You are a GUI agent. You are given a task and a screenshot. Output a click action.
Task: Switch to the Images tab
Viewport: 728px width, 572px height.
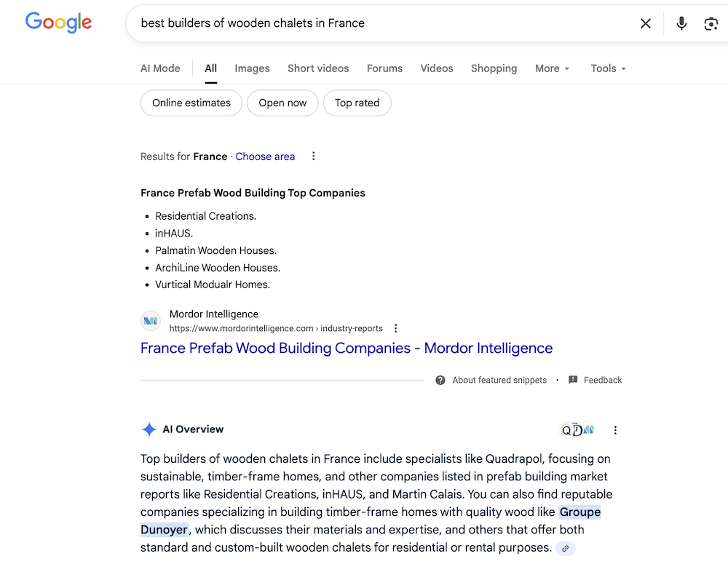pos(252,68)
